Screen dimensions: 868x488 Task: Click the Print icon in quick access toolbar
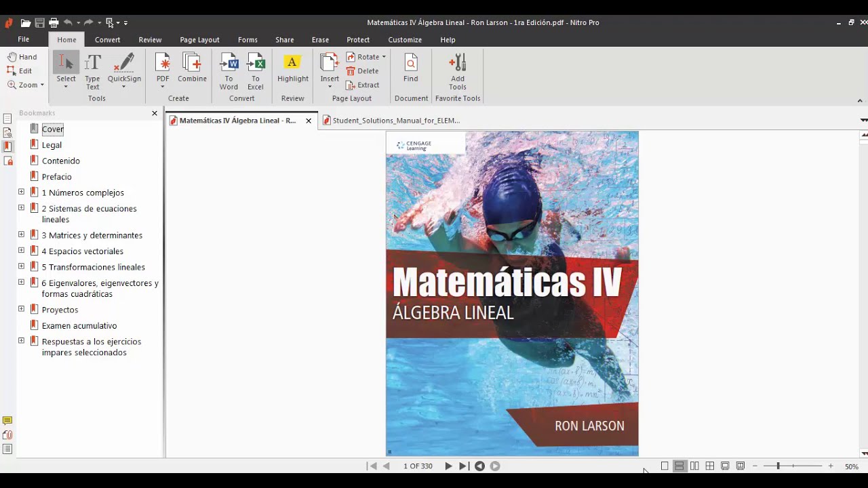coord(54,23)
